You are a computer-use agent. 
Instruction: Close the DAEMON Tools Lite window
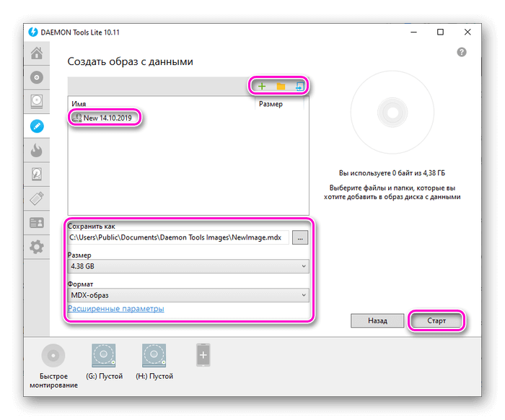tap(467, 32)
